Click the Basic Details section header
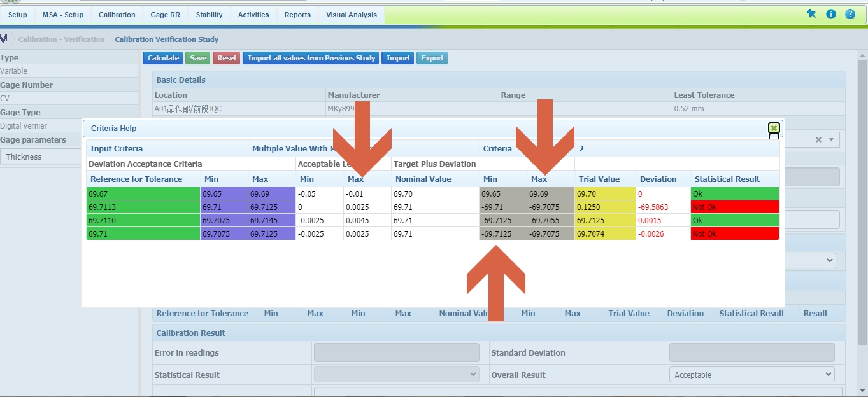This screenshot has width=868, height=397. tap(499, 80)
